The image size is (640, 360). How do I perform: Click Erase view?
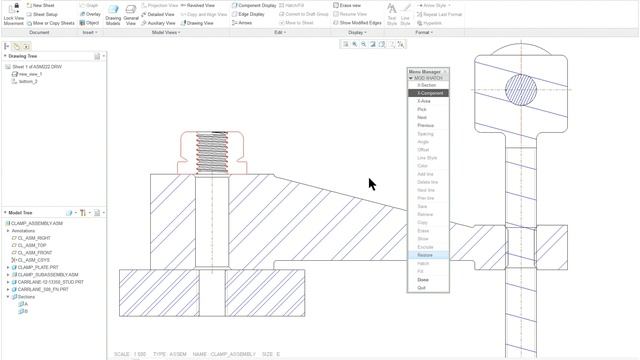(347, 5)
